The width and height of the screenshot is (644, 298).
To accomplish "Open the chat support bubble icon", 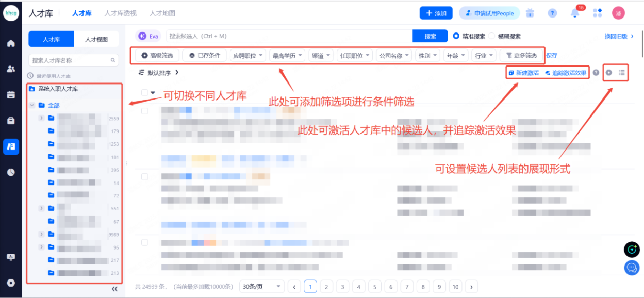I will pyautogui.click(x=632, y=268).
